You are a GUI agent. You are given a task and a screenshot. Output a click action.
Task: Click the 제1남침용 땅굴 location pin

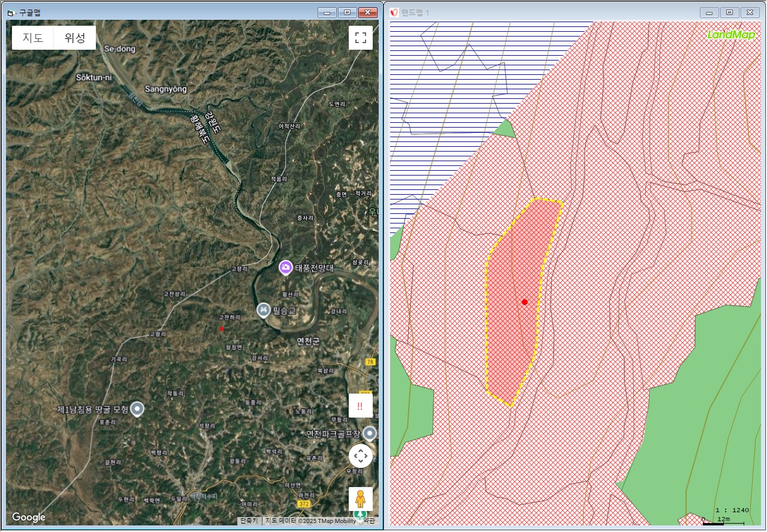coord(137,409)
